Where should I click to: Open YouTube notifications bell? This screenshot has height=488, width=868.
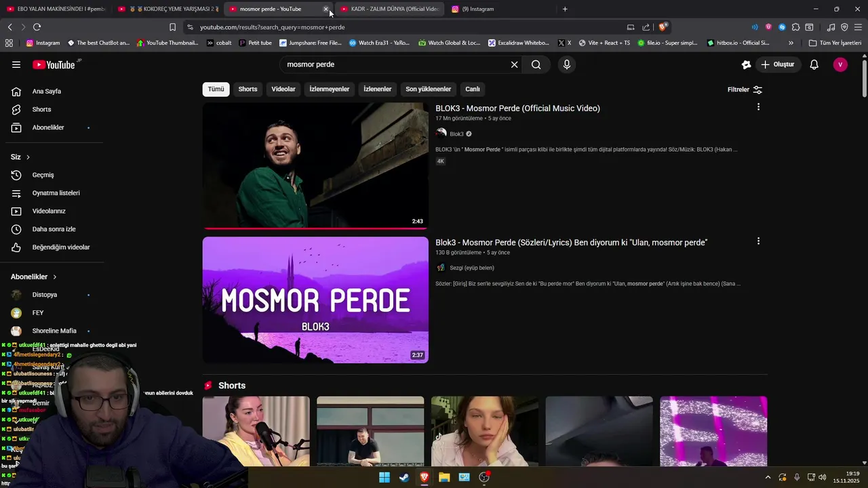(x=814, y=64)
